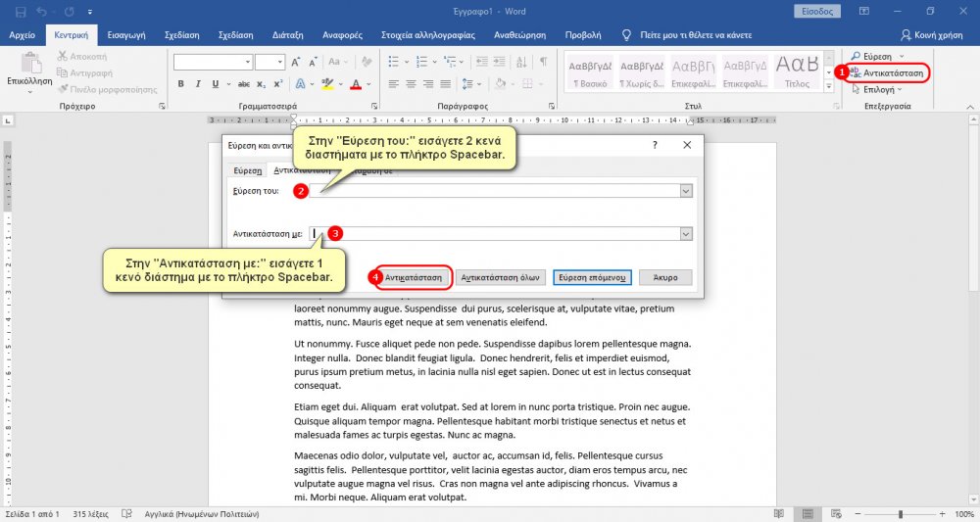Open the Εισαγωγή ribbon tab
Screen dimensions: 980x522
point(124,34)
